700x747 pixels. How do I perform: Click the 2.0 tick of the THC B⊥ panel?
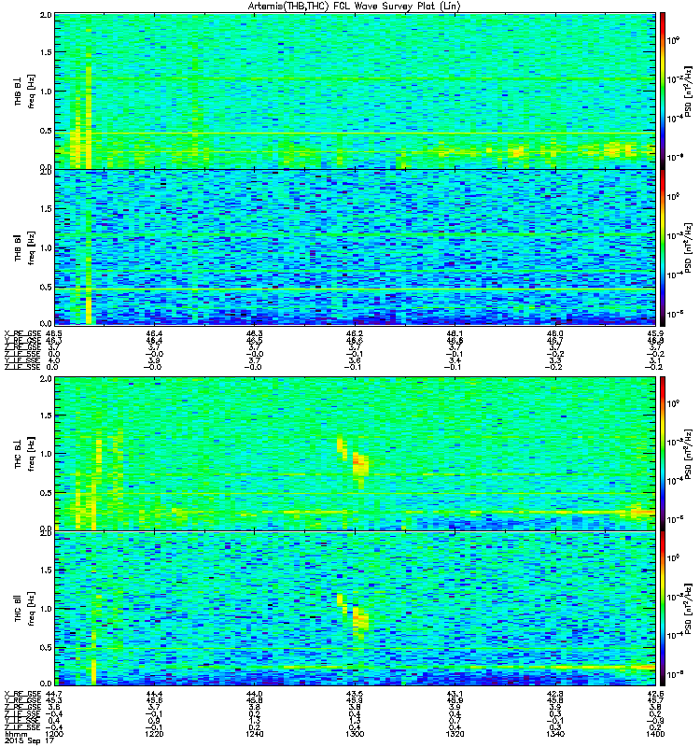point(46,379)
